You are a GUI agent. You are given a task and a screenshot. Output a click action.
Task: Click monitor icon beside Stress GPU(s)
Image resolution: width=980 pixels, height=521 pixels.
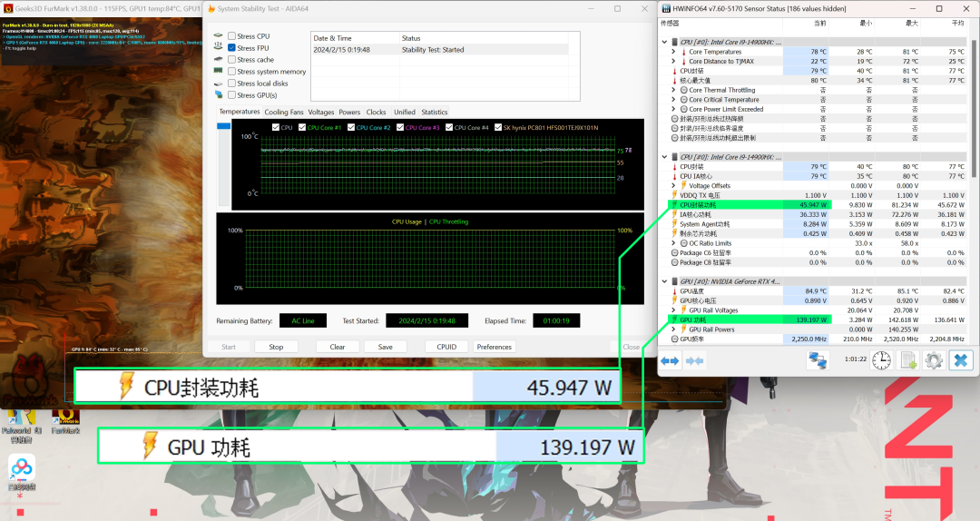coord(218,94)
